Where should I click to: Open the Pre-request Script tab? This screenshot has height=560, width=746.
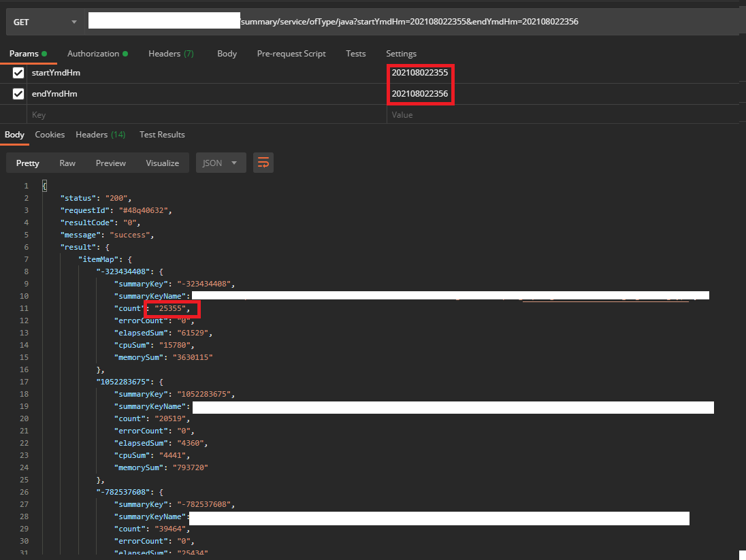291,54
